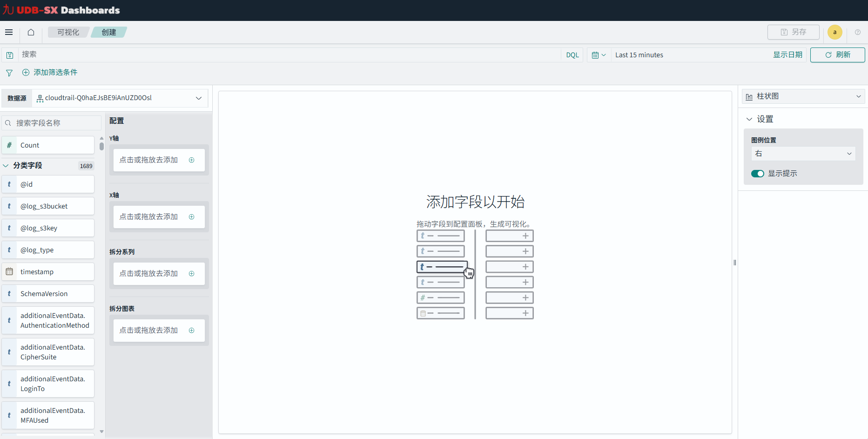Image resolution: width=868 pixels, height=439 pixels.
Task: Open calendar quick time picker
Action: point(599,55)
